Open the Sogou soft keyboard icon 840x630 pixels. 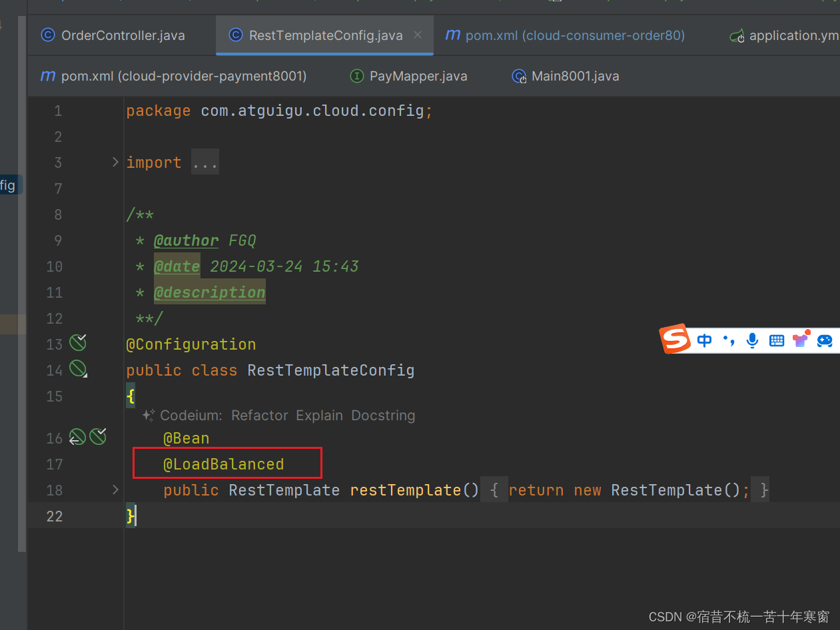click(x=777, y=340)
